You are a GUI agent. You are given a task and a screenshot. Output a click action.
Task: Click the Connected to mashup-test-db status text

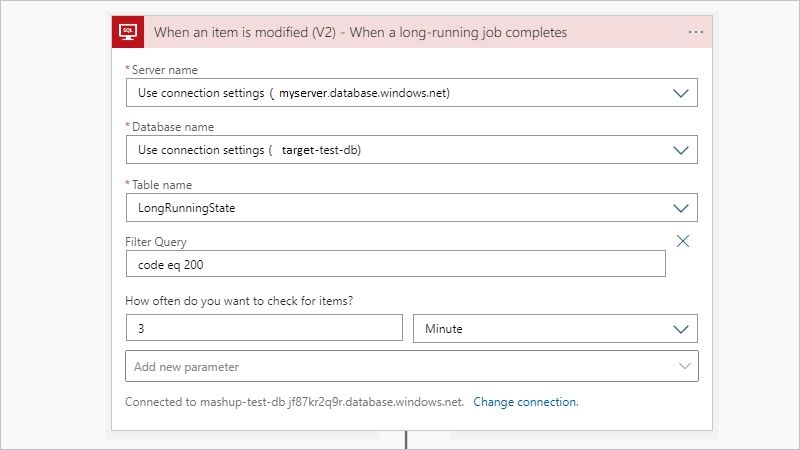pyautogui.click(x=294, y=402)
